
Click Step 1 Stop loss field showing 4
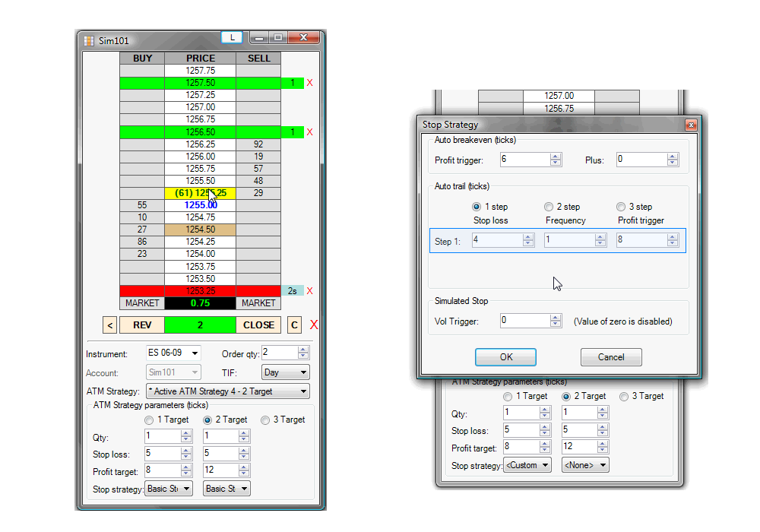click(498, 240)
